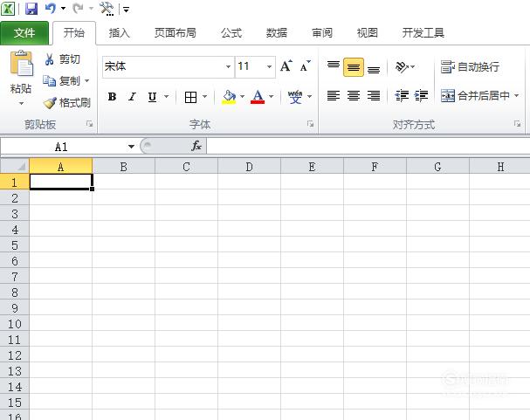This screenshot has height=420, width=530.
Task: Open the underline style dropdown arrow
Action: [x=166, y=97]
